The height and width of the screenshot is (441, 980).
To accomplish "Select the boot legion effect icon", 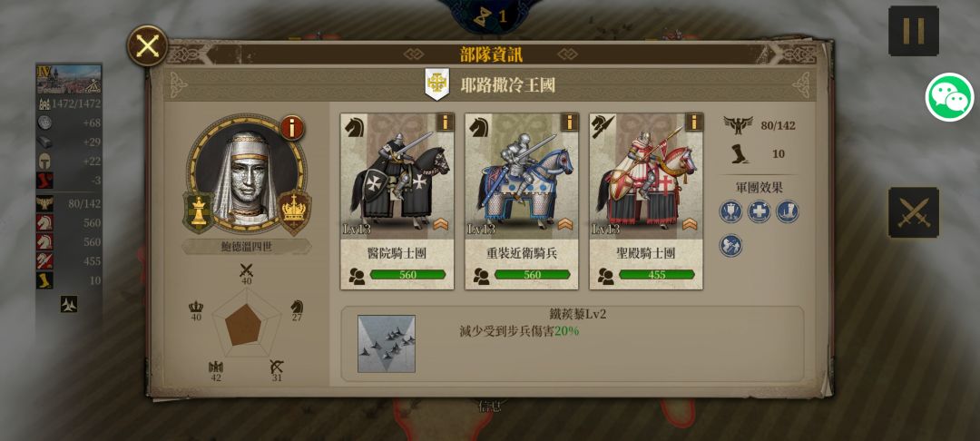I will pos(788,211).
